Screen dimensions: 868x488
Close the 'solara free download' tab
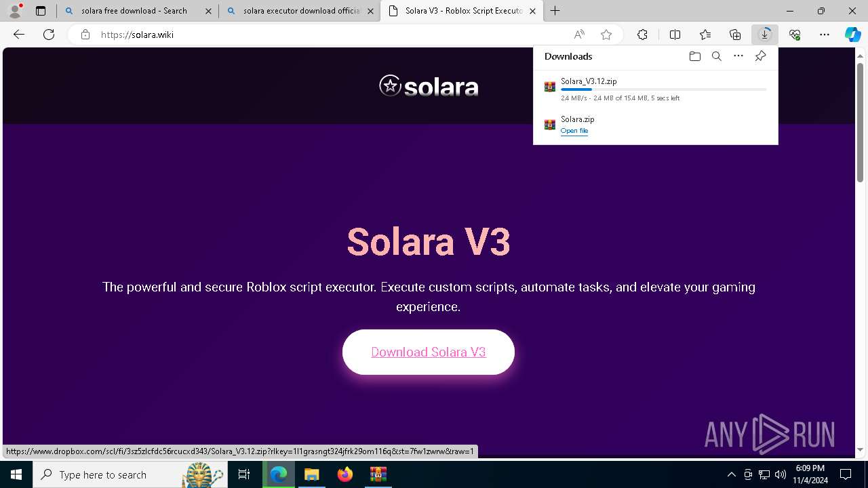(x=208, y=11)
